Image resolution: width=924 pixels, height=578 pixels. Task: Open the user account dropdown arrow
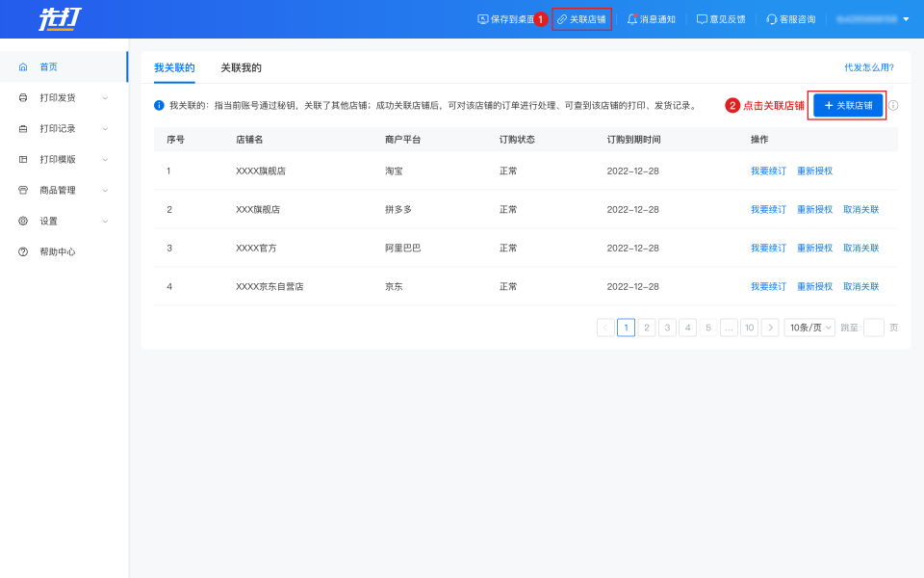click(906, 19)
